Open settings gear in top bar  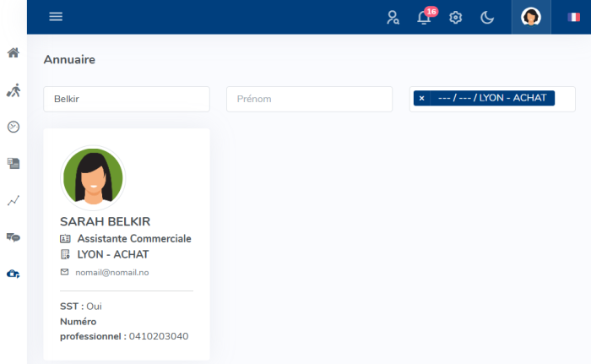[456, 17]
